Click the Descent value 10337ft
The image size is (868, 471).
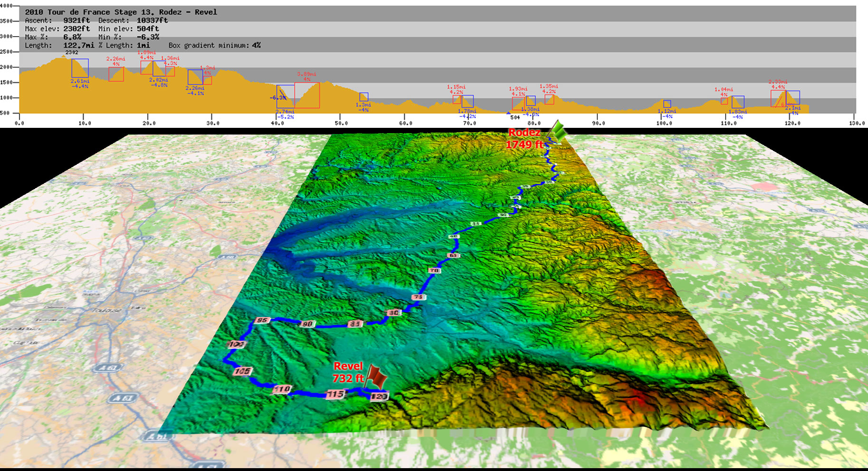click(152, 20)
